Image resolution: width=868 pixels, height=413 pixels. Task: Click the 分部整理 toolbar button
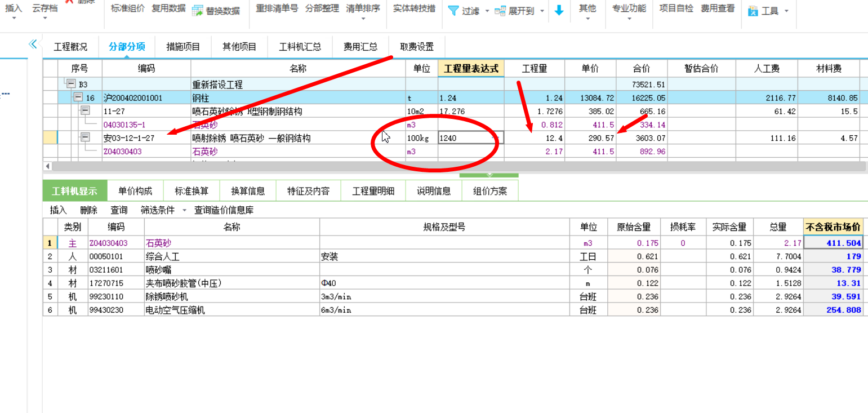pos(322,8)
